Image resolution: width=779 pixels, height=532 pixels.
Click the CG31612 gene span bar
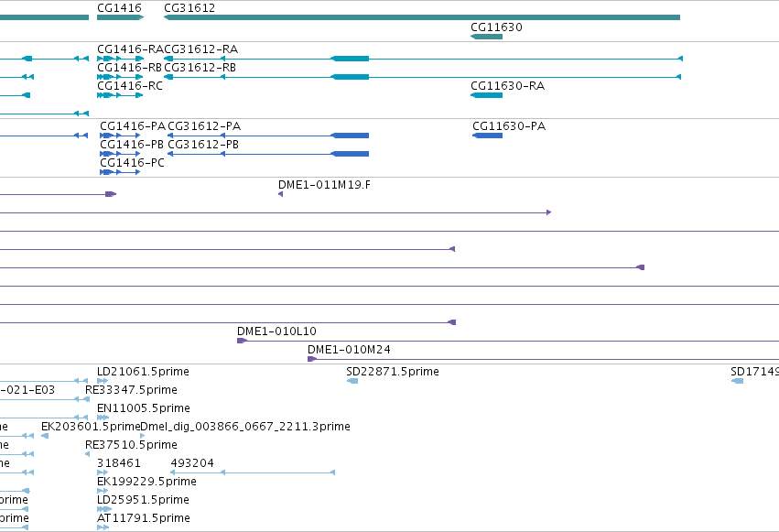pyautogui.click(x=422, y=17)
